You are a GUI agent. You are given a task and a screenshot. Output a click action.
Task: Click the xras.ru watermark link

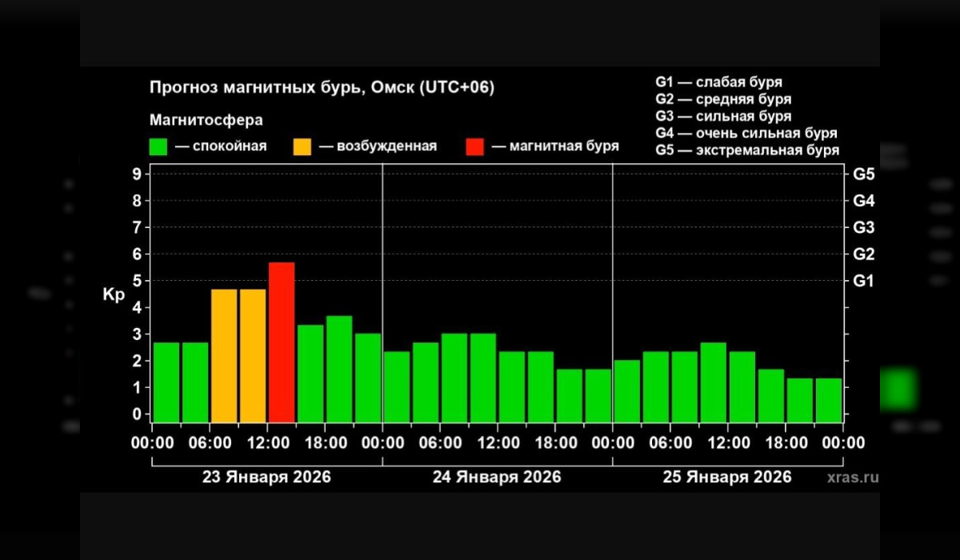[854, 477]
